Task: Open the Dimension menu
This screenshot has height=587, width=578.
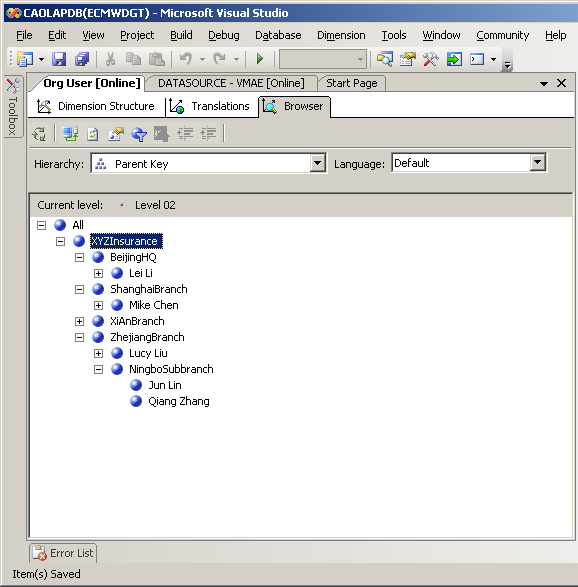Action: click(x=341, y=35)
